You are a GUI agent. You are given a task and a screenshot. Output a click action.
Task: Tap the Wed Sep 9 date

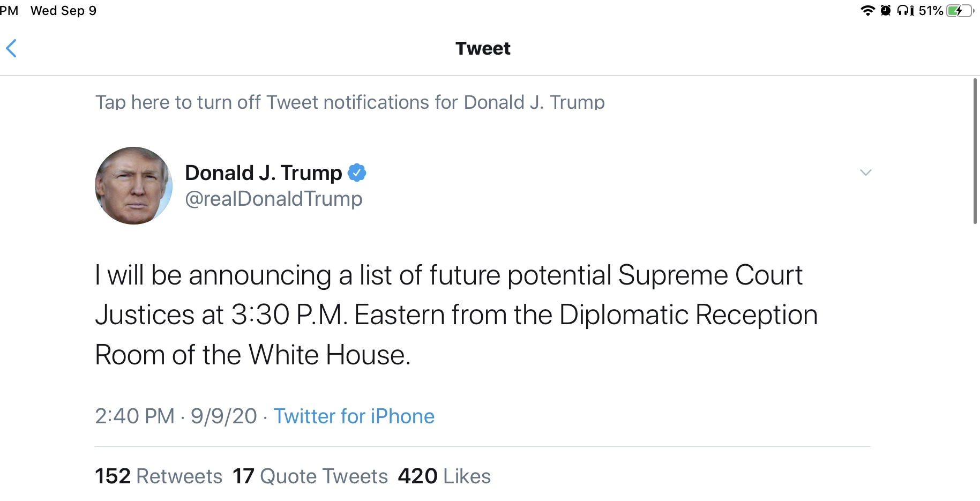click(x=63, y=10)
